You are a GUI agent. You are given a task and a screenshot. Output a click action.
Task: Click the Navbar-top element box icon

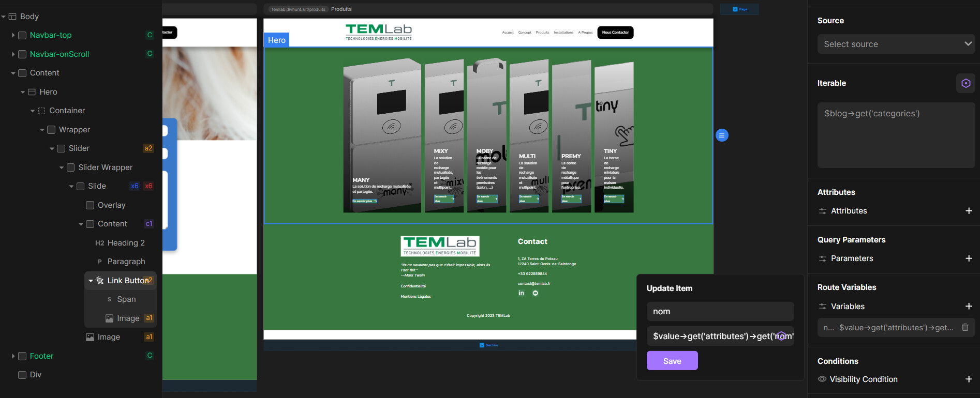coord(22,35)
